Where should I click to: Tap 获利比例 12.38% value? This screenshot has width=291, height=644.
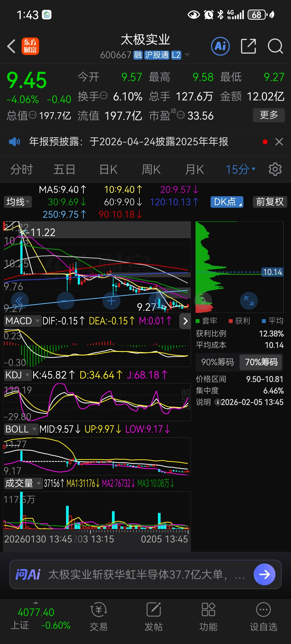click(271, 333)
